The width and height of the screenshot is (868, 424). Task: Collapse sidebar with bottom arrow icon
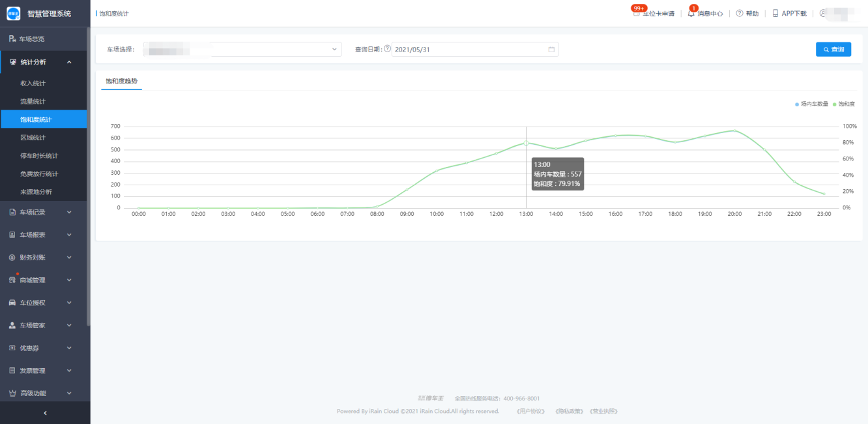point(45,413)
